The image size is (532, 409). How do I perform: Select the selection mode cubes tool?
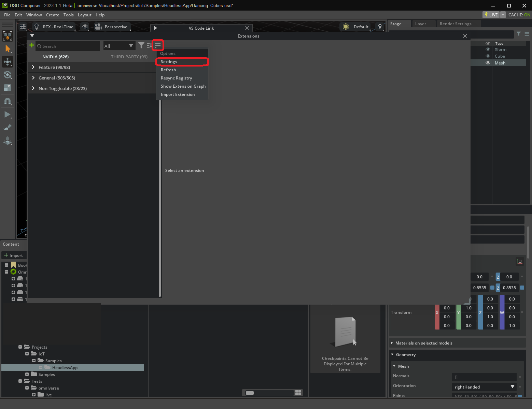tap(8, 36)
